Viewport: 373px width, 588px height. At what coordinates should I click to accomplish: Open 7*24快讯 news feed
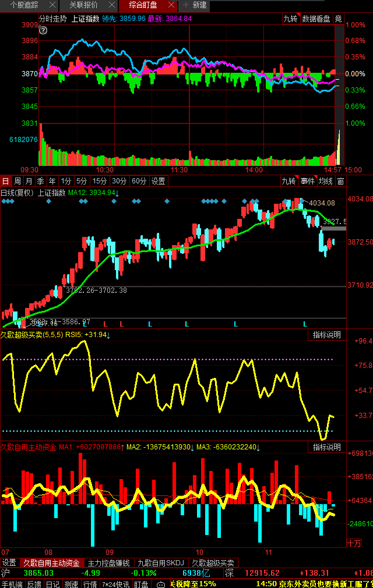pyautogui.click(x=116, y=584)
